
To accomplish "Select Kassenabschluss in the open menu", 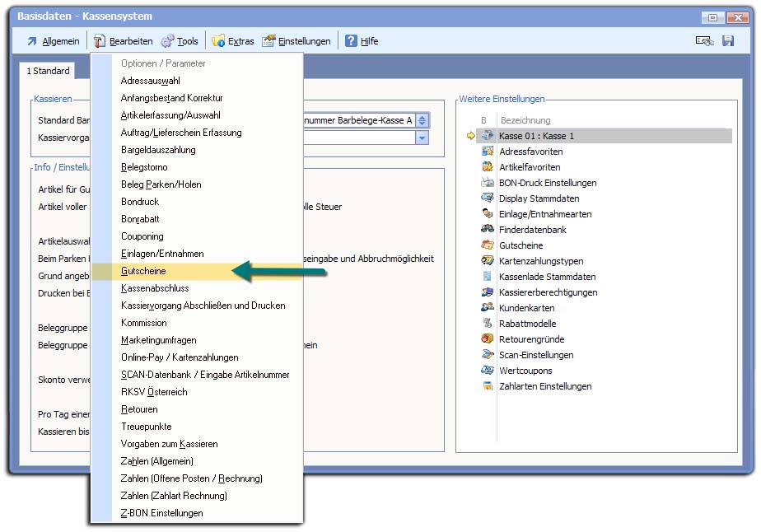I will pos(155,288).
